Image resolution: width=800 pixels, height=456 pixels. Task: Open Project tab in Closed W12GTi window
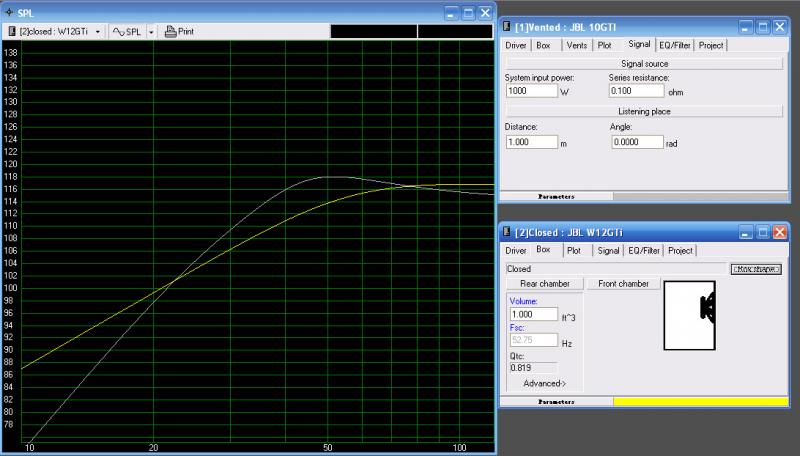point(680,250)
